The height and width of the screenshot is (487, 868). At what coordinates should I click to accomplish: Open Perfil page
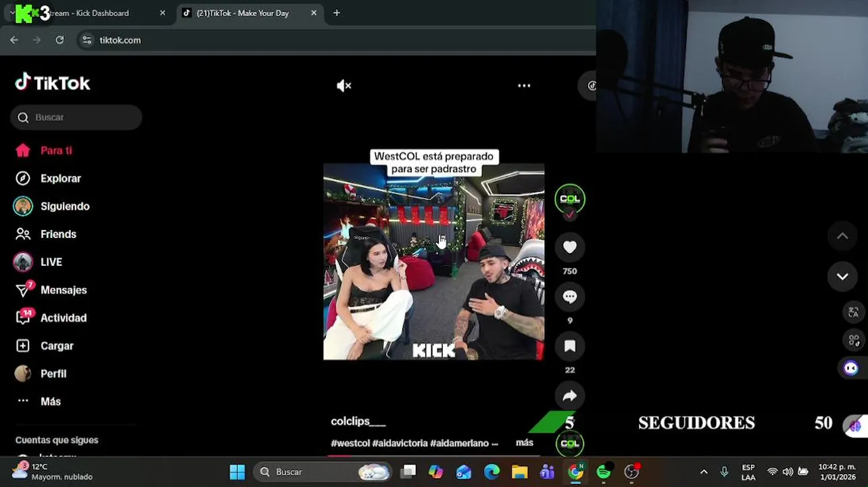pos(53,373)
